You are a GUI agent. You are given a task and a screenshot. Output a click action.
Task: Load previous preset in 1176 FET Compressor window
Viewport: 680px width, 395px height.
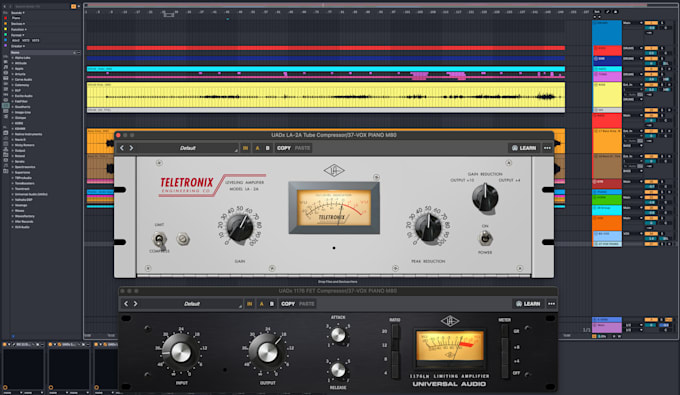click(x=126, y=304)
